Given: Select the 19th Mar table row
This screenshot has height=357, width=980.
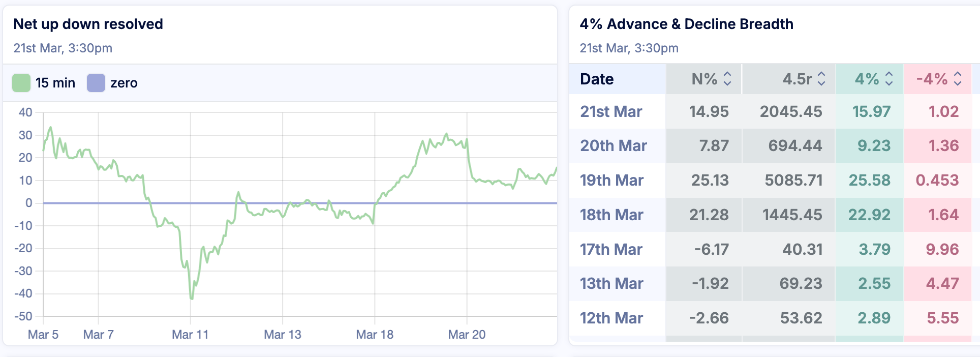Looking at the screenshot, I should click(x=611, y=181).
